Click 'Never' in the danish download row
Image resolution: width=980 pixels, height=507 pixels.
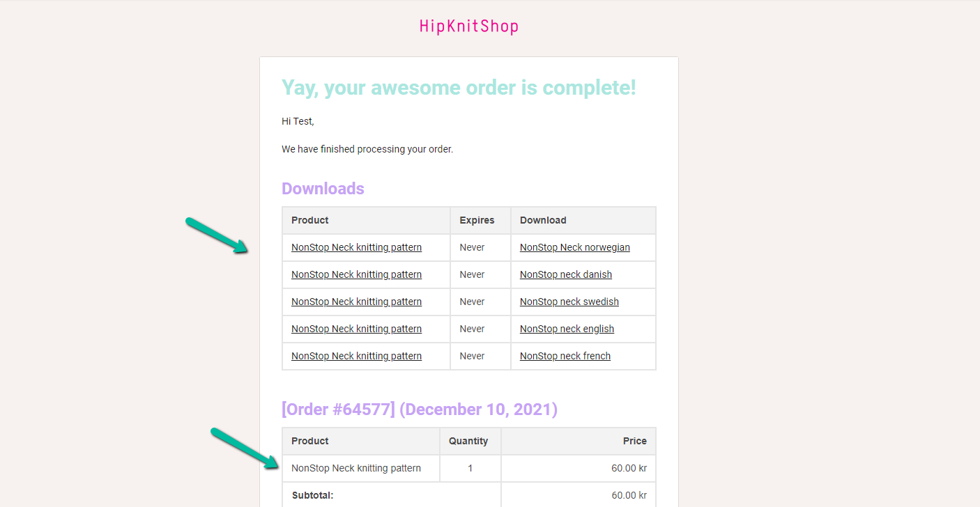[x=472, y=274]
